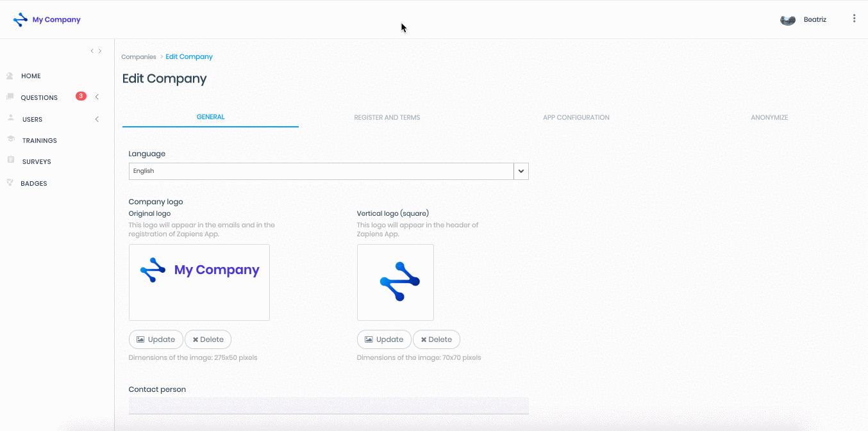Click the Trainings graduation cap icon
The image size is (868, 431).
click(10, 140)
